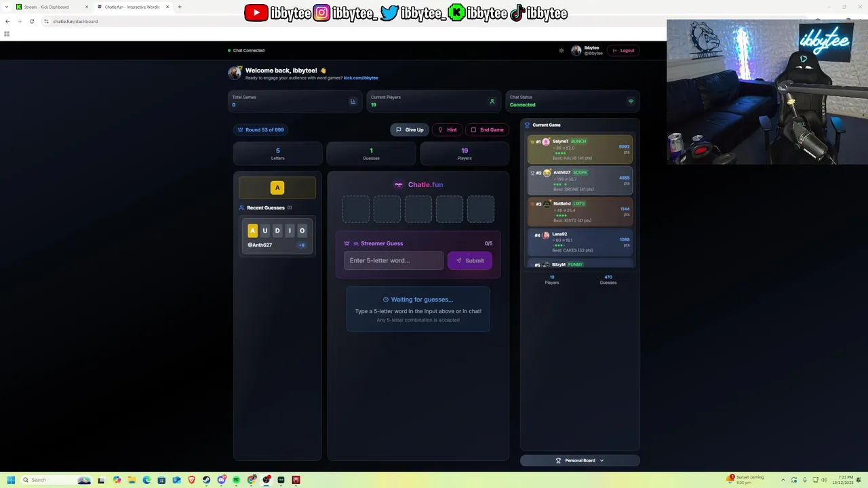Select Anth627's #2 leaderboard card
This screenshot has width=868, height=488.
click(580, 180)
